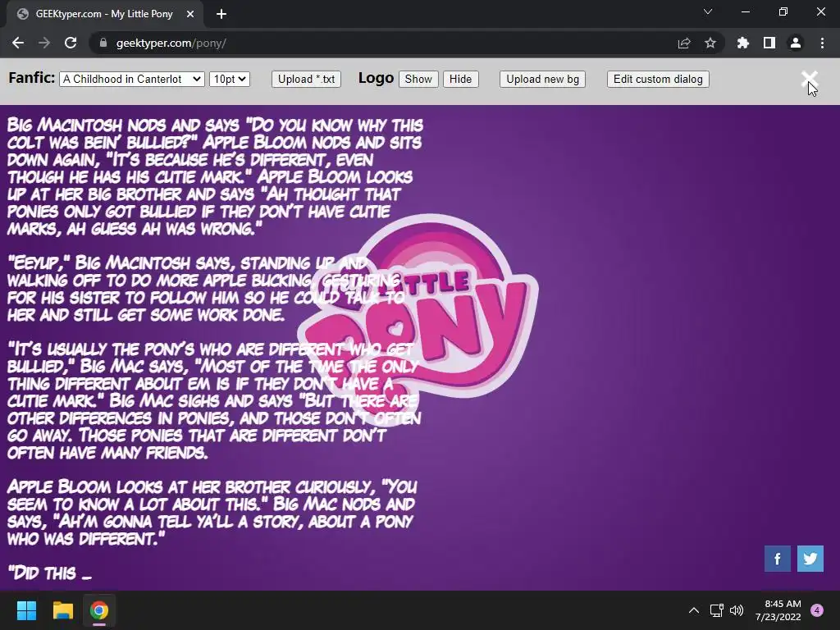Viewport: 840px width, 630px height.
Task: Open notification center badge
Action: click(x=817, y=610)
